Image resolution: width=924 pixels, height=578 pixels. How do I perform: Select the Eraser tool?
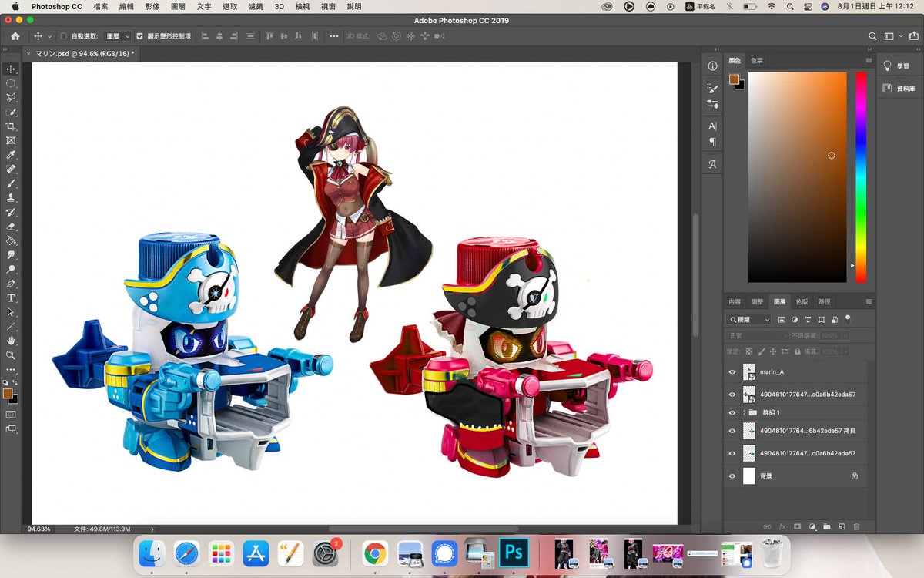pyautogui.click(x=11, y=226)
